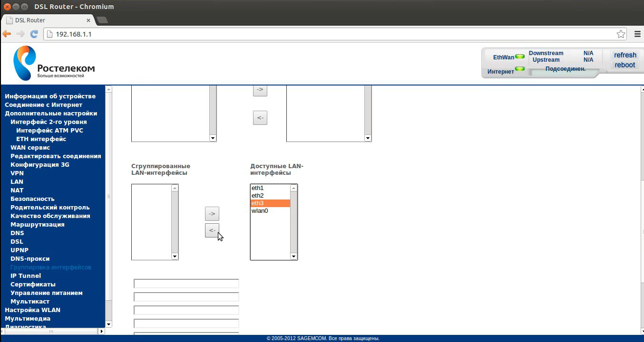Open WAN сервис menu item
The width and height of the screenshot is (644, 342).
[x=30, y=147]
